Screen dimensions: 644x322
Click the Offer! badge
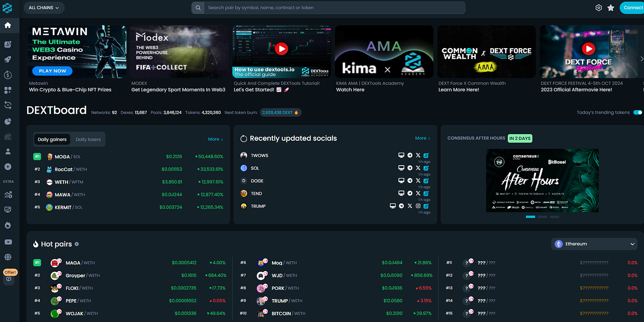[x=10, y=272]
